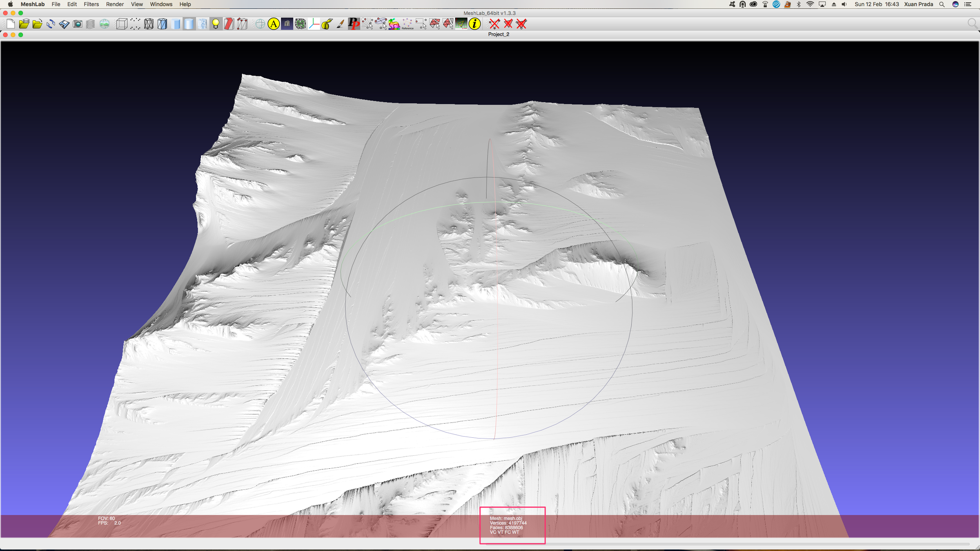The width and height of the screenshot is (980, 551).
Task: Click the Import Mesh folder icon
Action: pos(37,24)
